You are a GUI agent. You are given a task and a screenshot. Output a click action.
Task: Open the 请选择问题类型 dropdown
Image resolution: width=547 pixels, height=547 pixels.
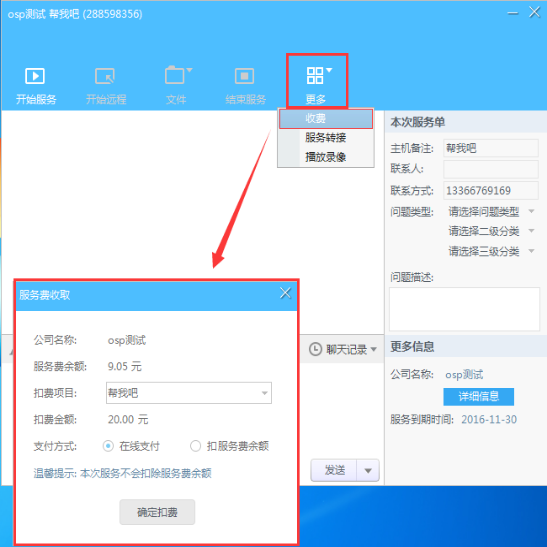tap(491, 211)
